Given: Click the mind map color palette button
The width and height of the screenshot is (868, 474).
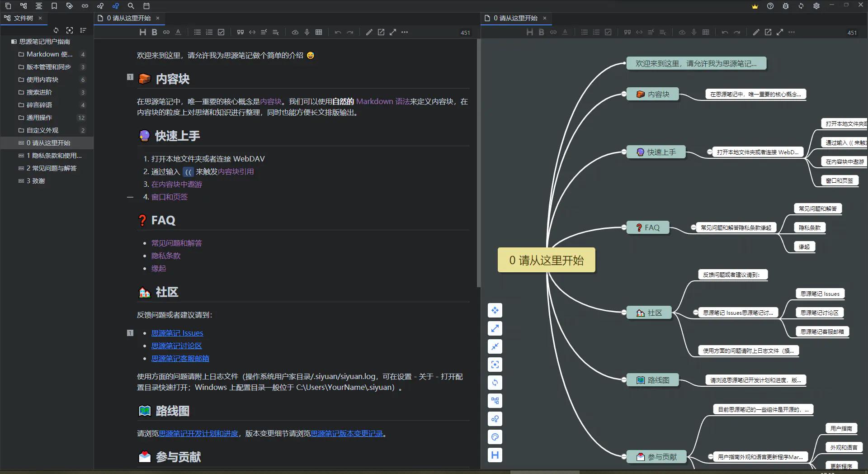Looking at the screenshot, I should click(x=495, y=437).
